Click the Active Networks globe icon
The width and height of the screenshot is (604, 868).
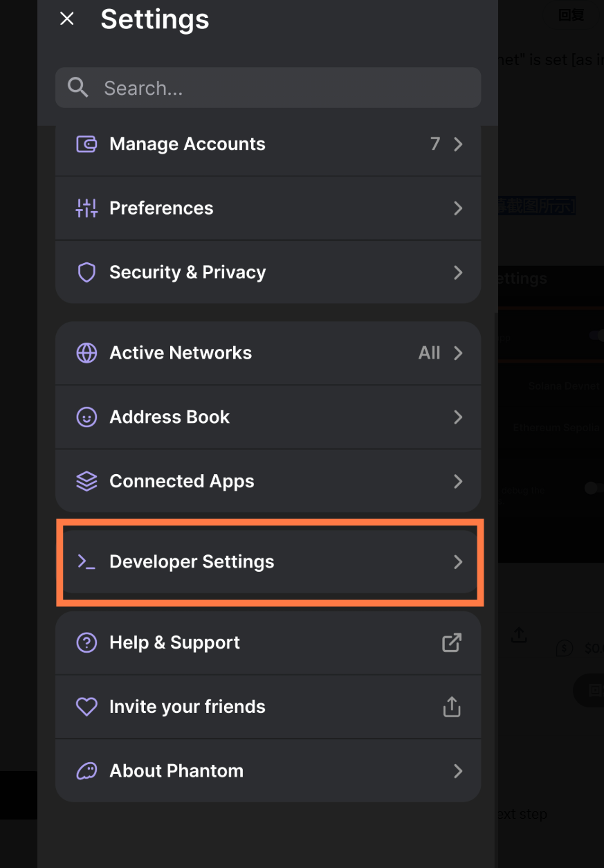86,353
